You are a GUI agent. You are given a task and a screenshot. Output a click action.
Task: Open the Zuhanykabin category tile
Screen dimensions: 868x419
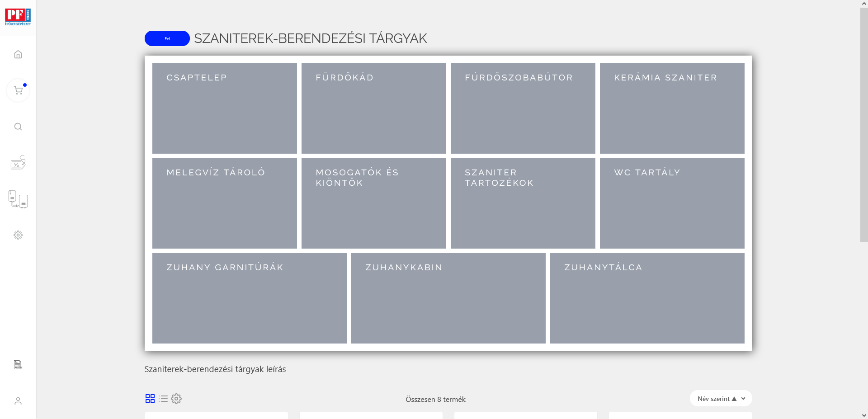tap(448, 298)
